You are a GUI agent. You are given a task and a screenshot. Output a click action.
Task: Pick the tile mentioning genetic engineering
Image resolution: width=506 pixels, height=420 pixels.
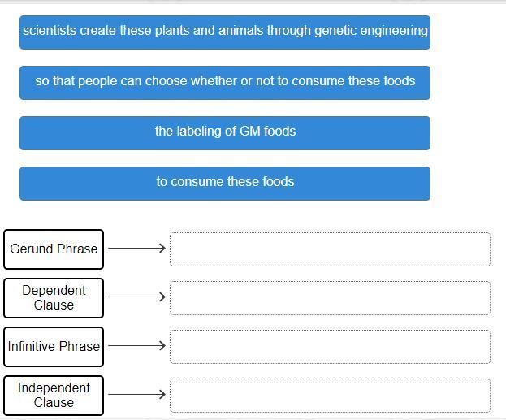[x=225, y=32]
